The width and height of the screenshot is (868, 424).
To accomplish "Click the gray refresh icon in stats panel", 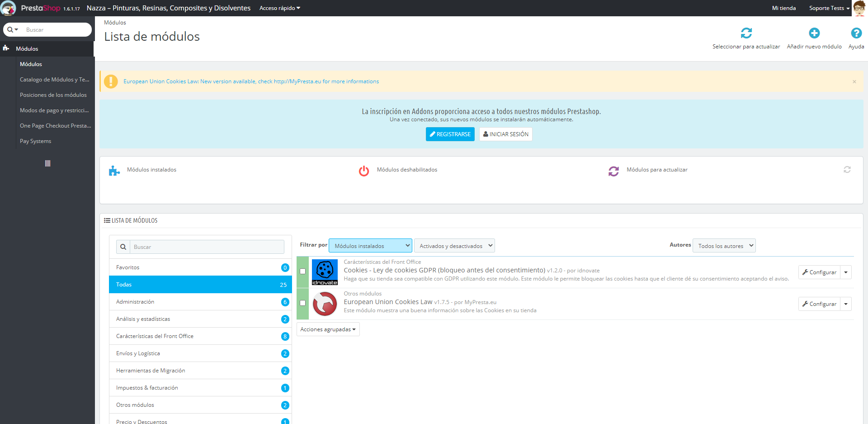I will coord(847,170).
